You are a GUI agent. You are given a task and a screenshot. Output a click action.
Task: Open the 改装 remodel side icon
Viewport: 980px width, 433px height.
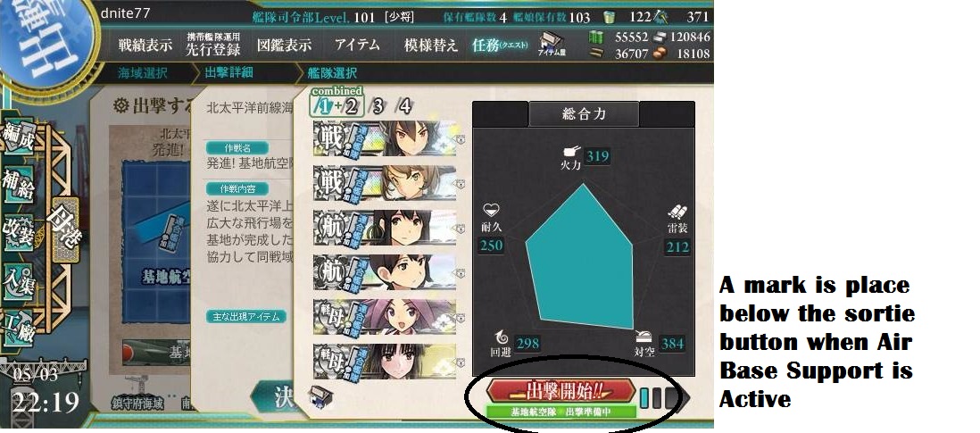[18, 232]
